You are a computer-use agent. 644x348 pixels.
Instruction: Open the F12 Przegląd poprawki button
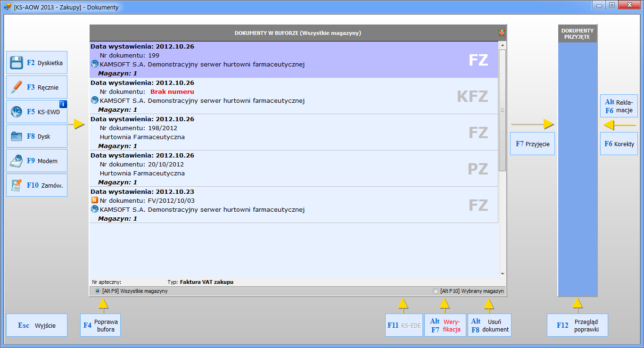(577, 325)
